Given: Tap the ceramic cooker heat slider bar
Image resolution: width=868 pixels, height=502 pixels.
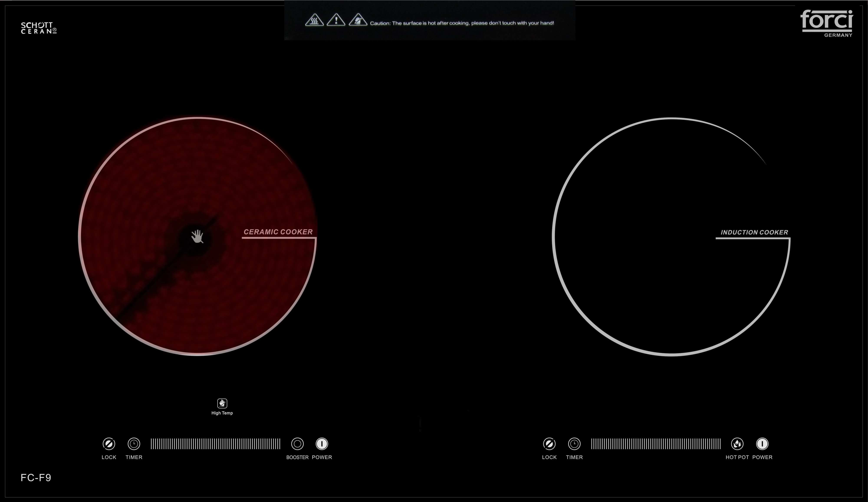Looking at the screenshot, I should (215, 444).
